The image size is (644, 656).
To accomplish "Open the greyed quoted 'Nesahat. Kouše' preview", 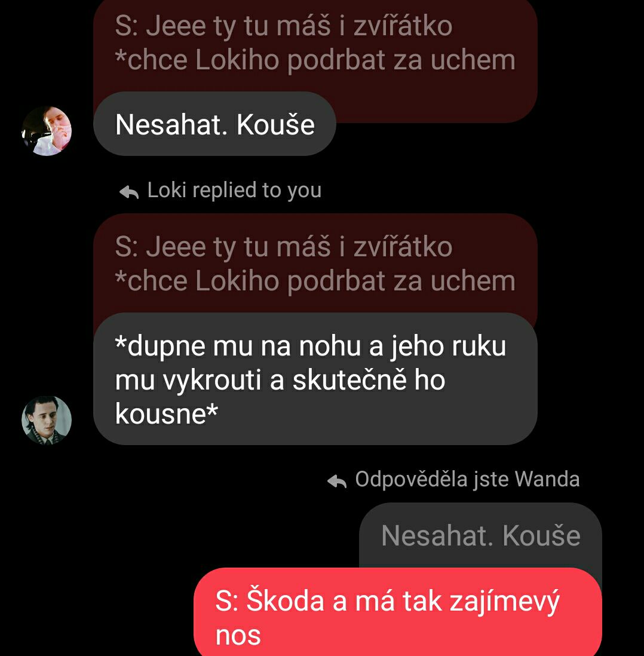I will 480,535.
